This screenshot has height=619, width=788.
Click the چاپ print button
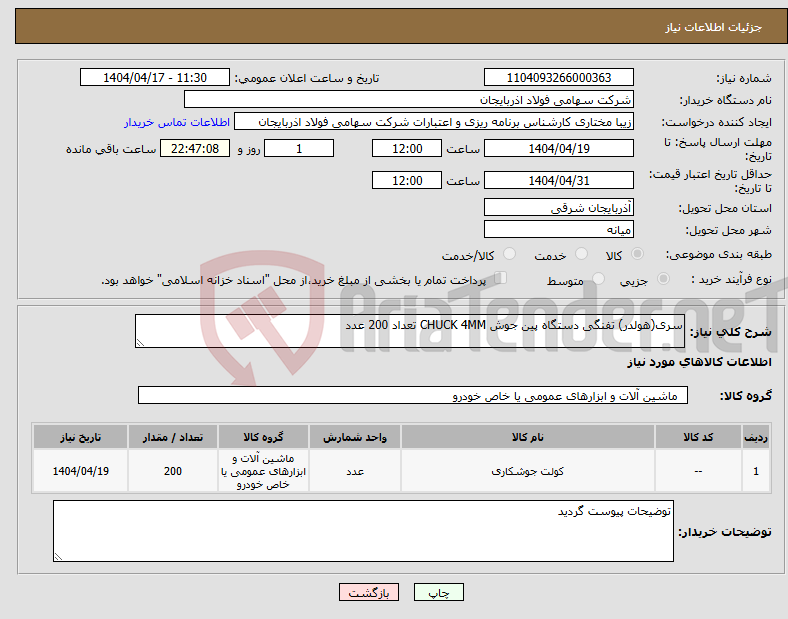pyautogui.click(x=439, y=592)
